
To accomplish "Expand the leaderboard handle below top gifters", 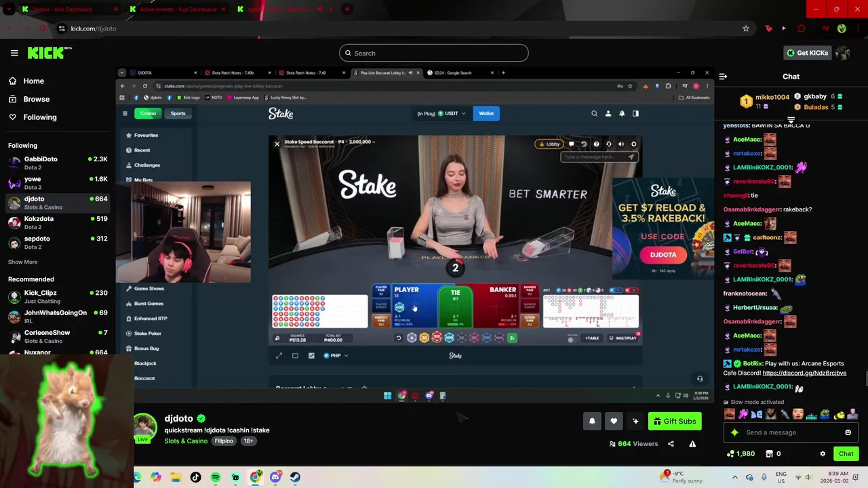I will [x=791, y=120].
